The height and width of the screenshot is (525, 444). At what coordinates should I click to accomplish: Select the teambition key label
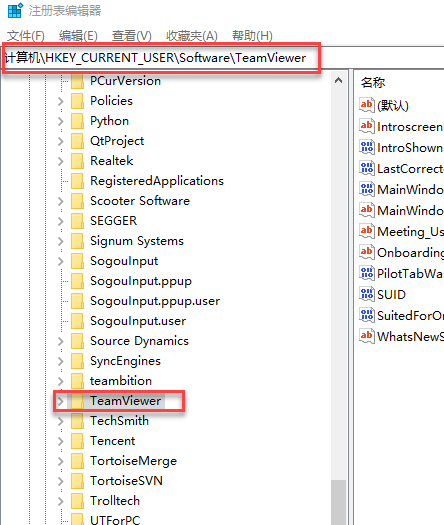121,381
